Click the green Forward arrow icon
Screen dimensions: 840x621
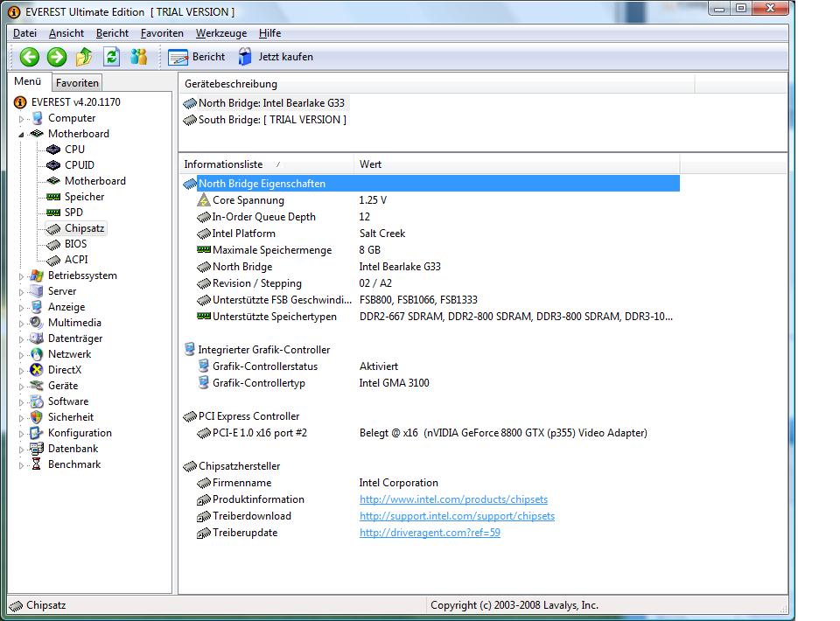[x=57, y=57]
